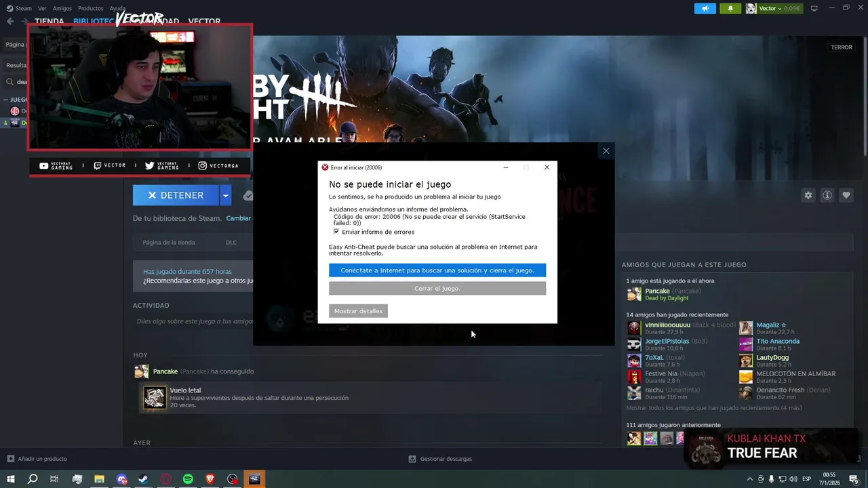Screen dimensions: 868x488
Task: Open Opera GX from taskbar
Action: tap(166, 479)
